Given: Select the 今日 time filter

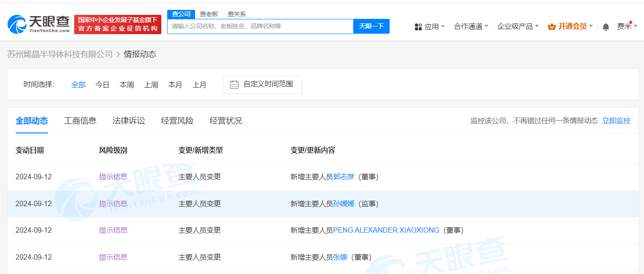Looking at the screenshot, I should click(102, 84).
